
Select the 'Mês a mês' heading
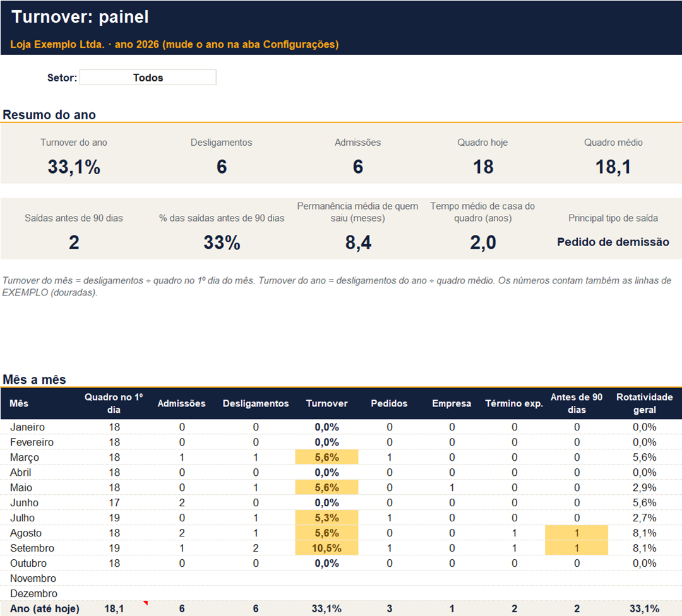34,379
